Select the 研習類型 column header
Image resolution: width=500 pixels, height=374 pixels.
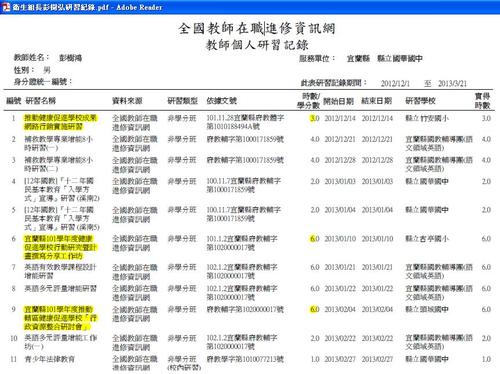[183, 101]
